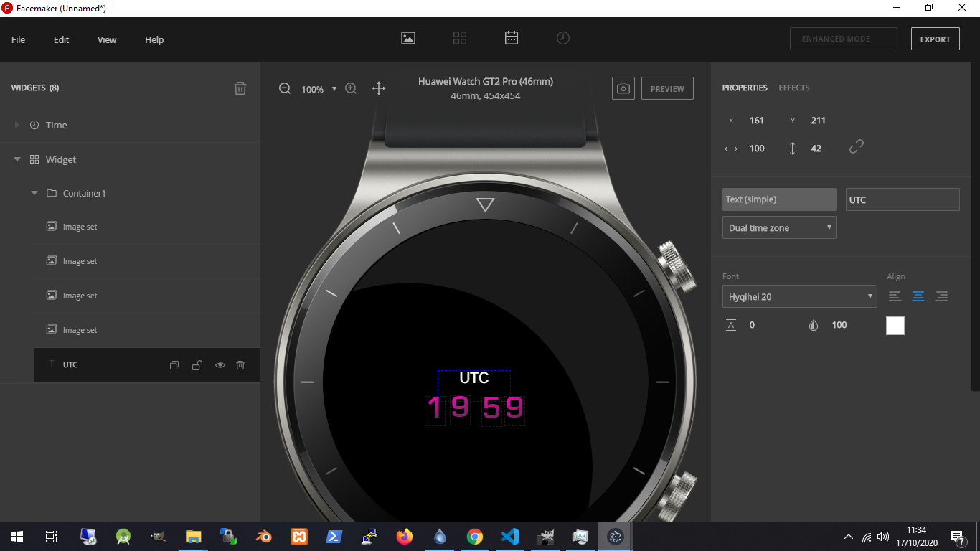Select the clock icon in top toolbar

[x=563, y=38]
